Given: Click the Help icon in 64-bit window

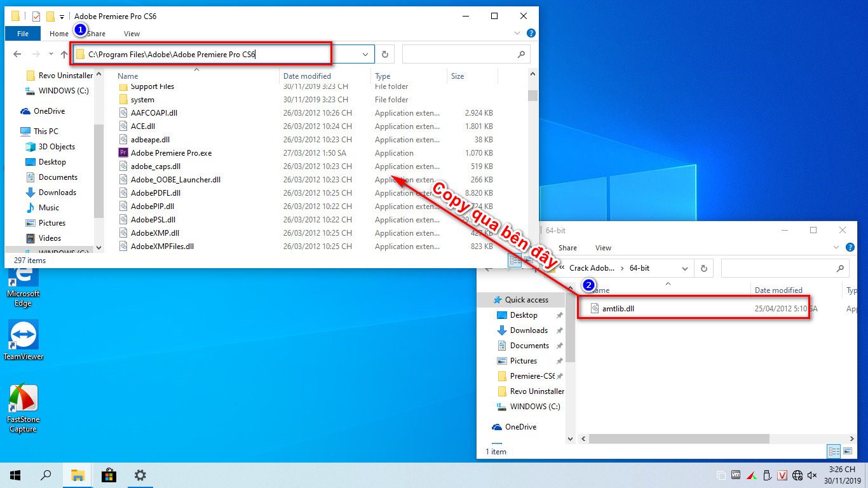Looking at the screenshot, I should (850, 247).
